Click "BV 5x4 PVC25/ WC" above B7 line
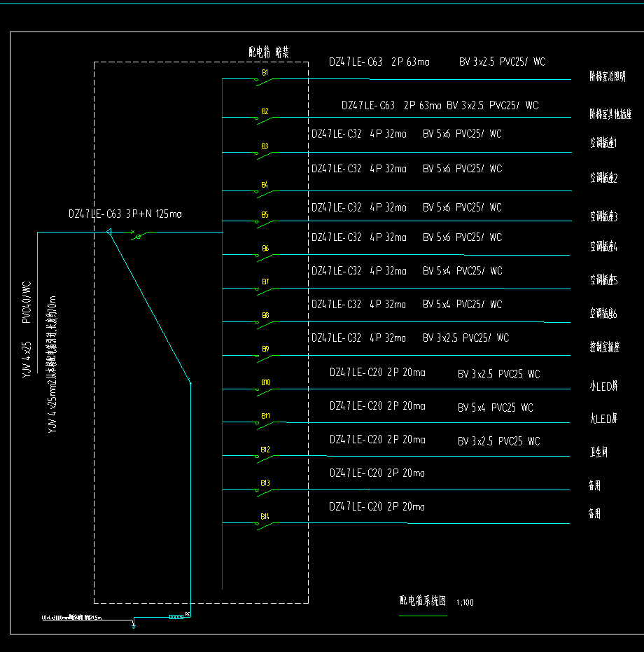Screen dimensions: 644x652 coord(462,271)
